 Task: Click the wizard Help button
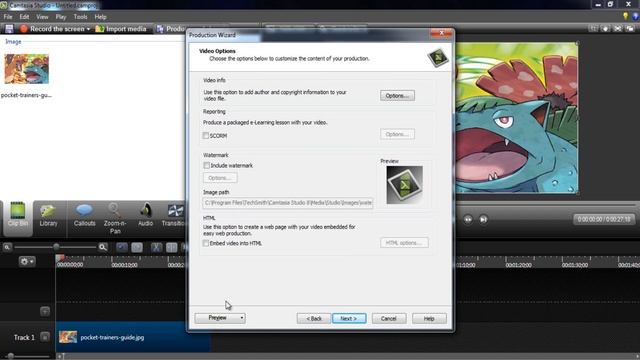[429, 318]
